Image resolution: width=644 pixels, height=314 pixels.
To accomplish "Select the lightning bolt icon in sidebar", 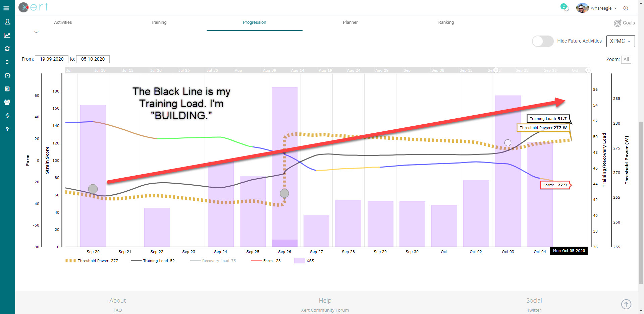I will (7, 116).
